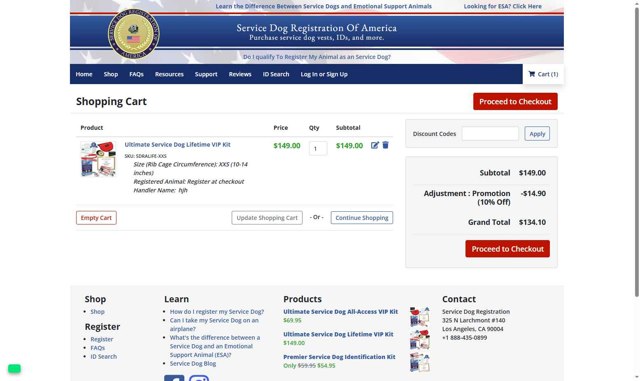Open Premier Service Dog Identification Kit footer link
The image size is (640, 381).
tap(339, 357)
